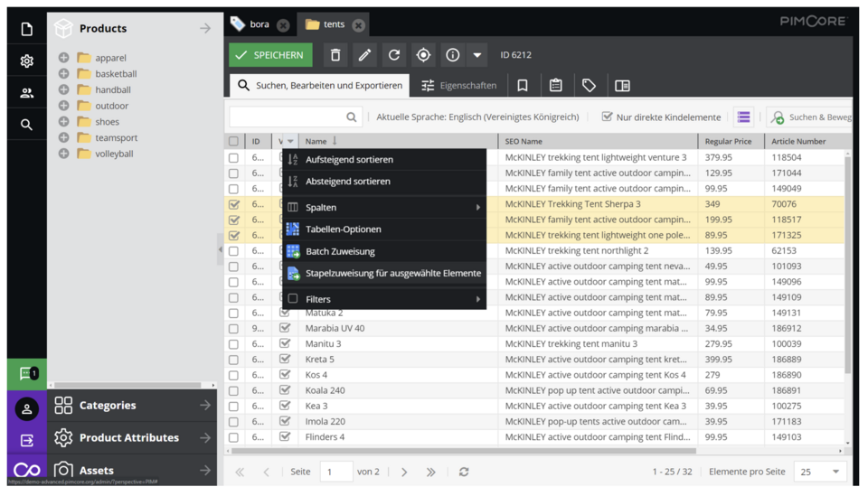This screenshot has height=496, width=868.
Task: Click the purple list view icon
Action: pos(743,117)
